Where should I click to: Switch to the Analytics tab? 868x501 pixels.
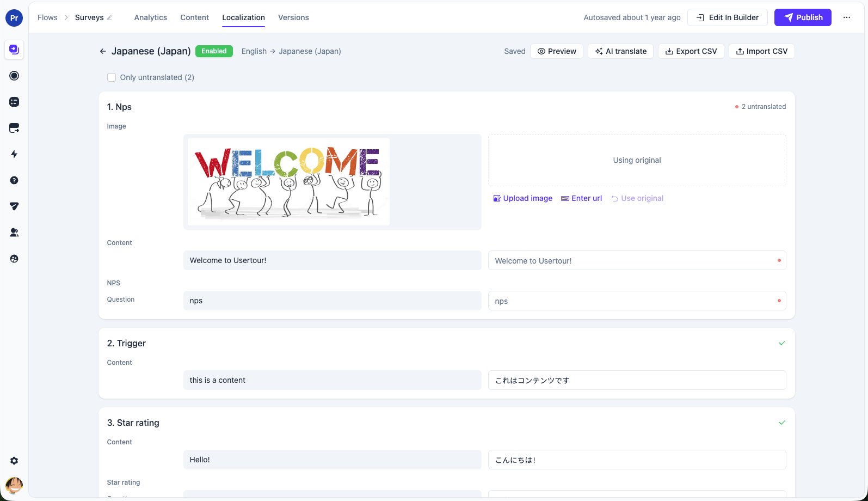point(151,17)
